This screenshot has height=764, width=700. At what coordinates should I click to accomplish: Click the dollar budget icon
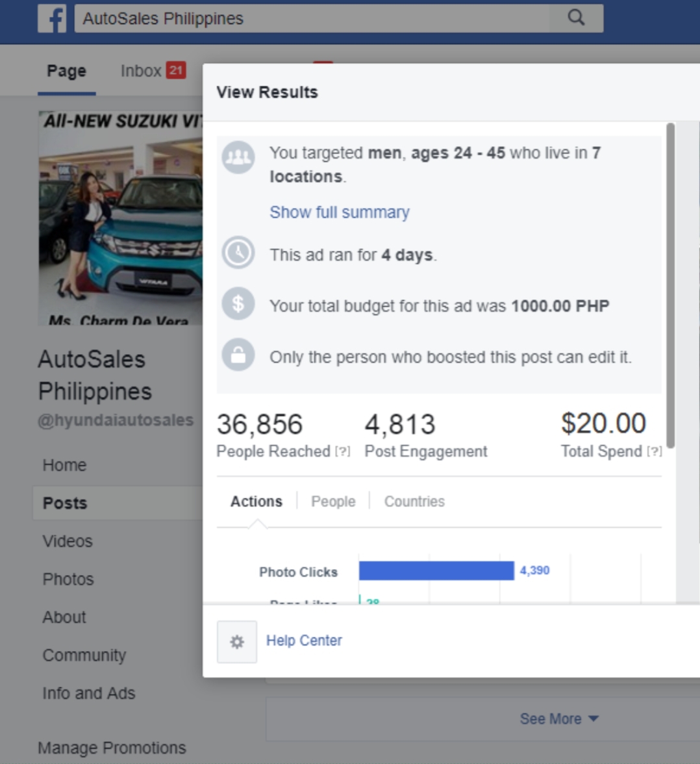click(238, 303)
